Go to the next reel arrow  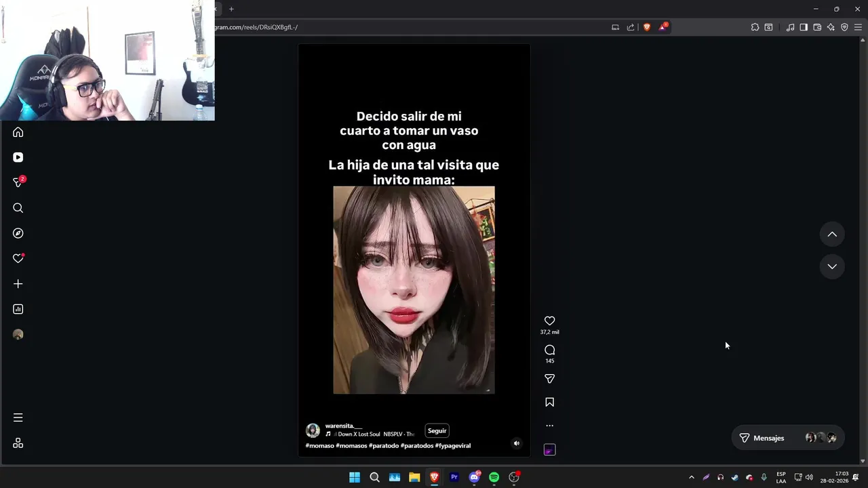tap(832, 266)
